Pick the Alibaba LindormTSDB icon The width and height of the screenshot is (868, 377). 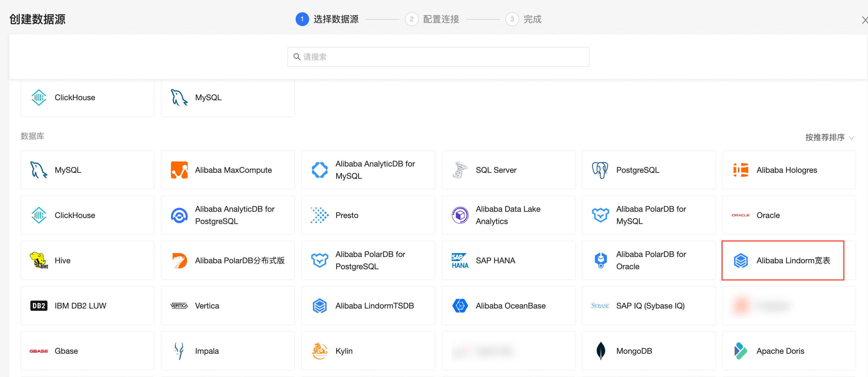click(x=319, y=305)
